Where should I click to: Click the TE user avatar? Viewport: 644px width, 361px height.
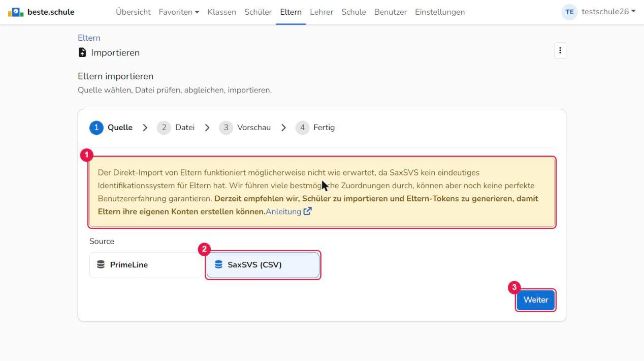569,12
